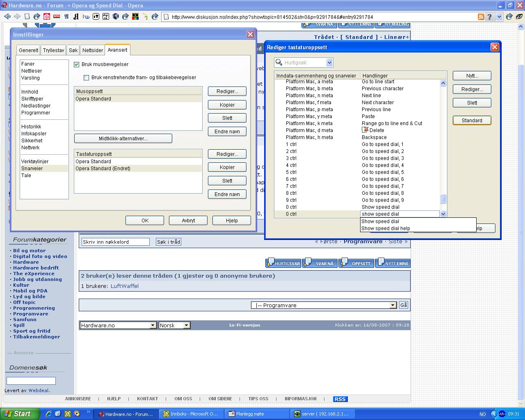
Task: Switch to the 'Nettsider' tab
Action: (x=93, y=50)
